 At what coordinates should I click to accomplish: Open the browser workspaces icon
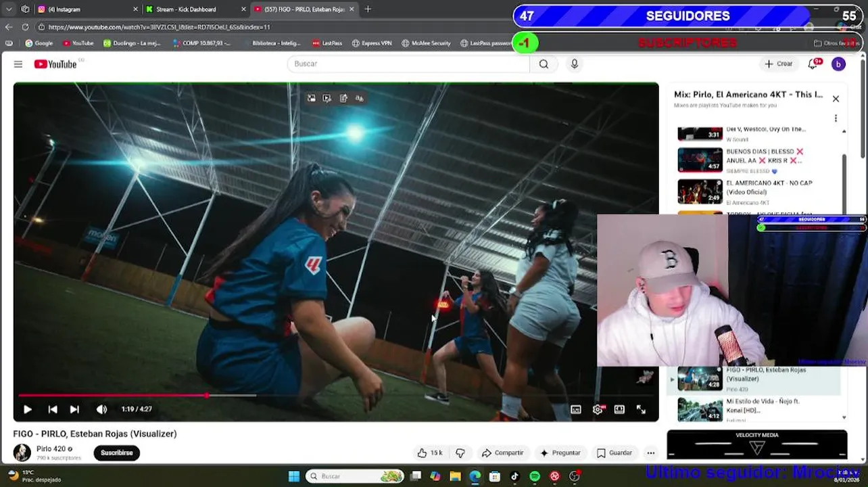tap(25, 9)
